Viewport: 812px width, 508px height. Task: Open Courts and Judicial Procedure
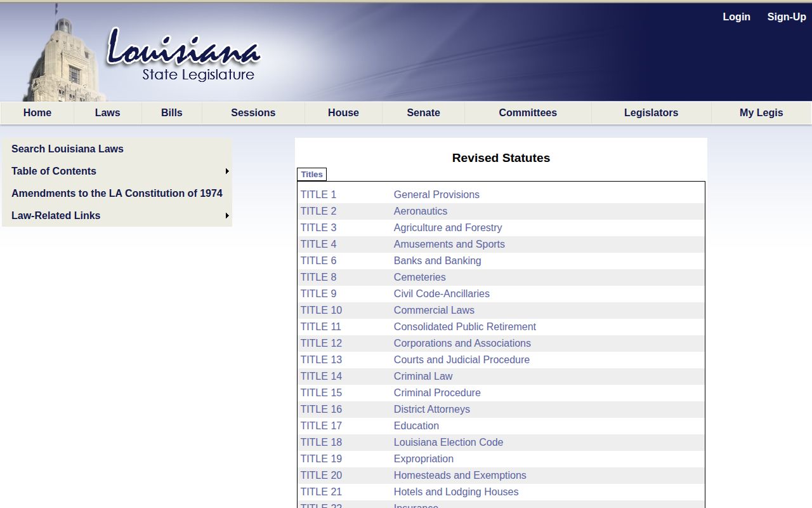462,360
